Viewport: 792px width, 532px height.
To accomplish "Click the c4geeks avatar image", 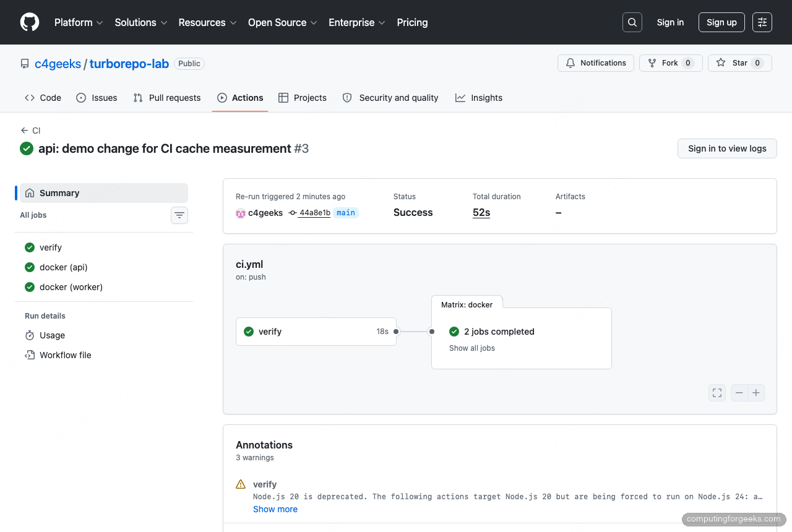I will click(241, 213).
